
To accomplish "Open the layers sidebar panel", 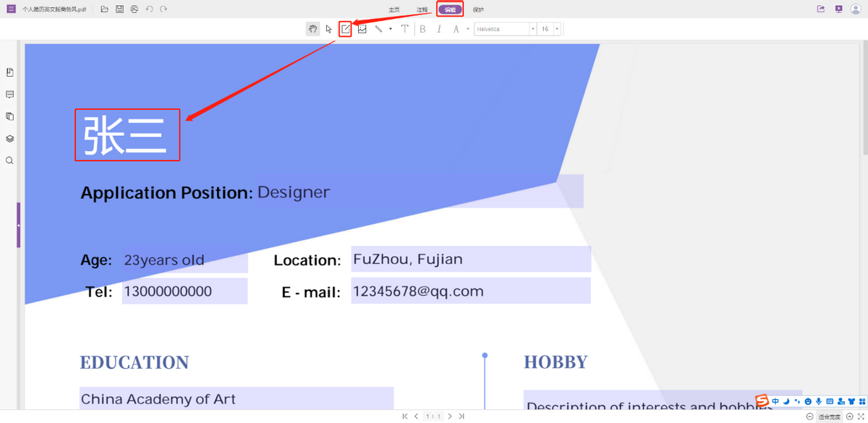I will point(9,139).
